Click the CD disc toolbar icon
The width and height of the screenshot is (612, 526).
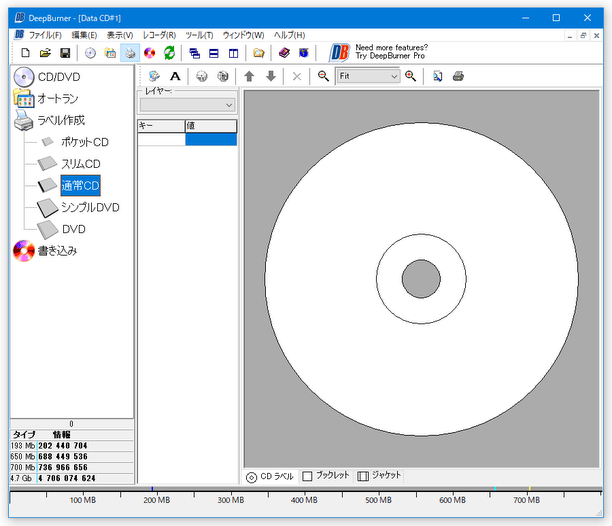click(x=90, y=53)
